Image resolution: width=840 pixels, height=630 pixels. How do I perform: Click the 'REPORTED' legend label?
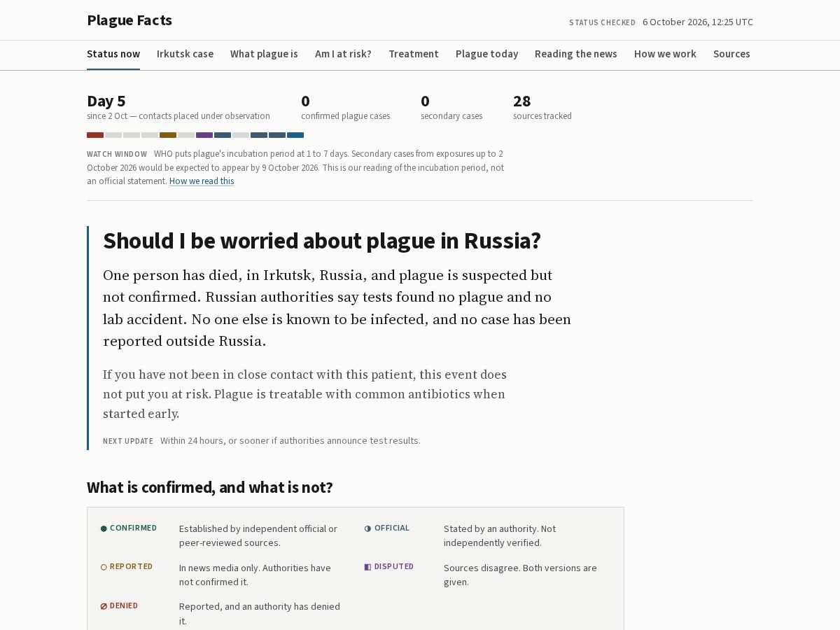point(131,567)
